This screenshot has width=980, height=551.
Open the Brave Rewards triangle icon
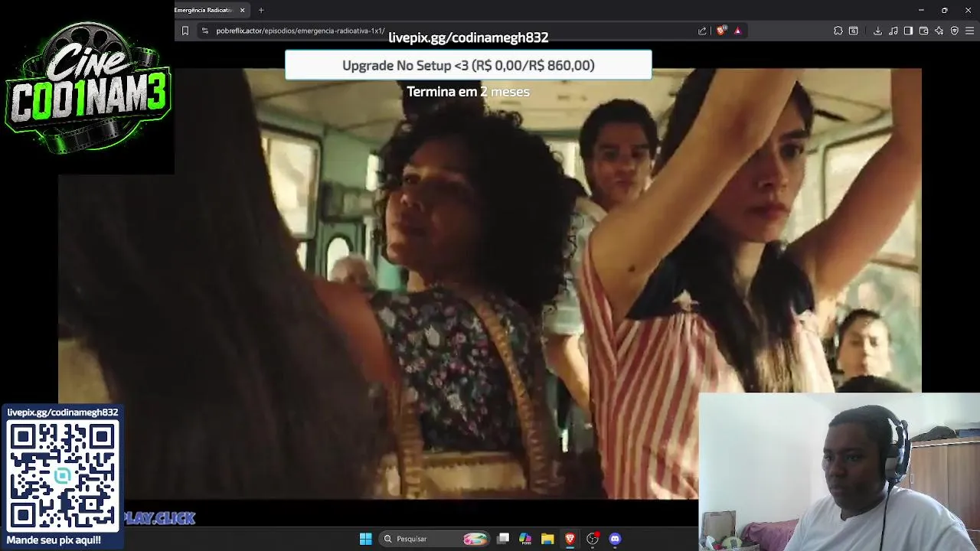click(x=737, y=31)
